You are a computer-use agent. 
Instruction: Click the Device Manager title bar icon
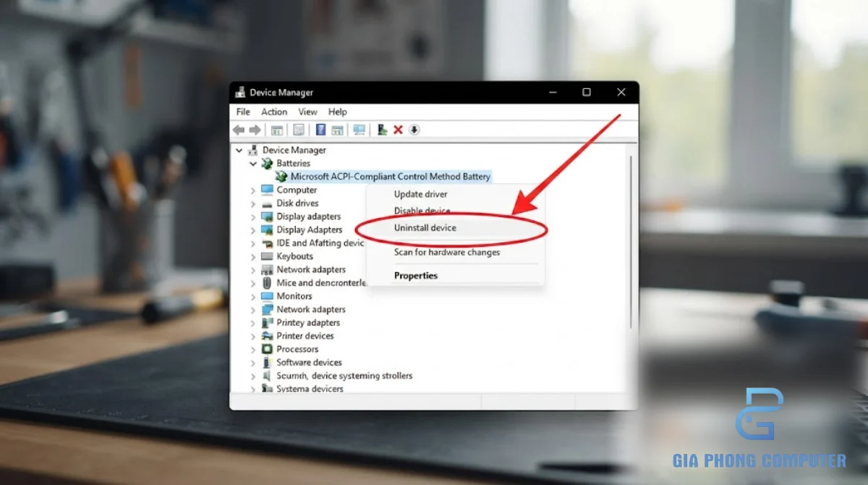pos(240,93)
